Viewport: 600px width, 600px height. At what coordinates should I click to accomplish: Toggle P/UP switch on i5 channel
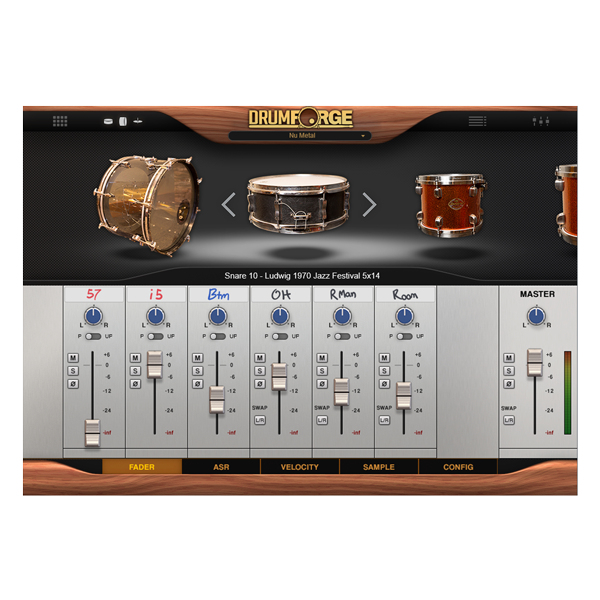pyautogui.click(x=155, y=336)
